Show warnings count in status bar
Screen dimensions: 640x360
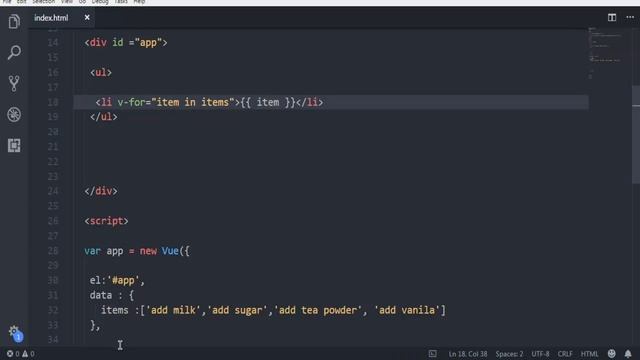point(28,354)
